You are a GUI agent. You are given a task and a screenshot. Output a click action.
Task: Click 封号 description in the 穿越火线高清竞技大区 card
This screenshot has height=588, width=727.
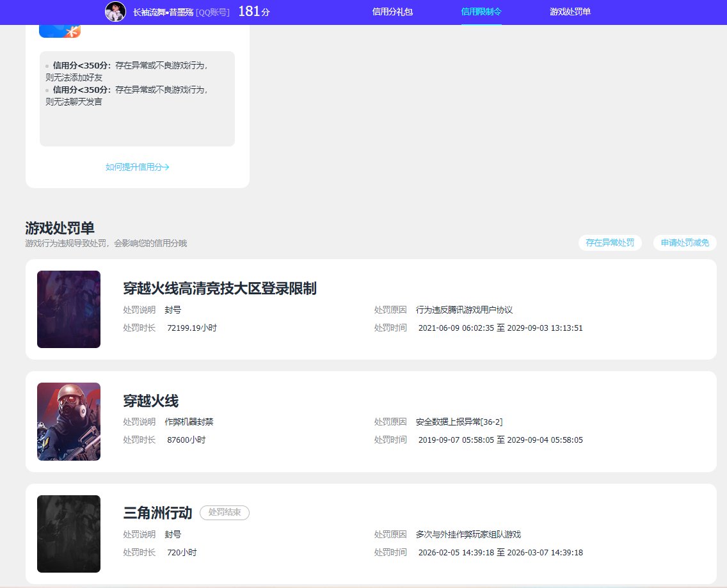[173, 310]
